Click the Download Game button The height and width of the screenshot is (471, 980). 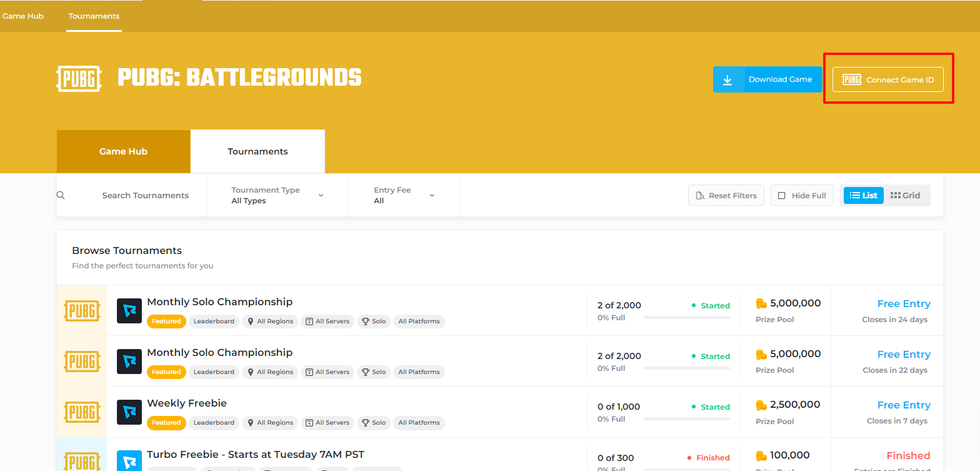pyautogui.click(x=767, y=79)
